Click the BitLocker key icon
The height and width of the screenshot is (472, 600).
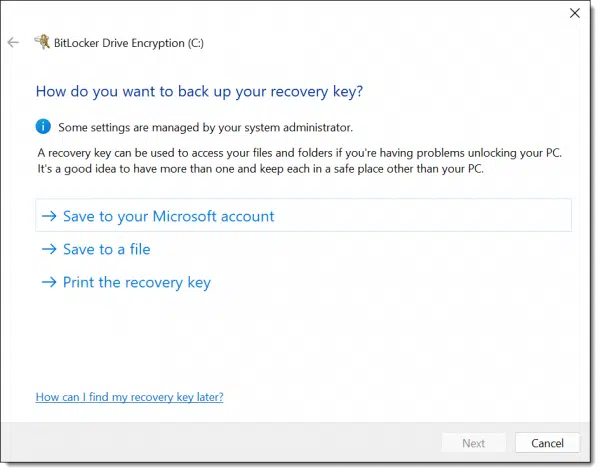tap(42, 43)
